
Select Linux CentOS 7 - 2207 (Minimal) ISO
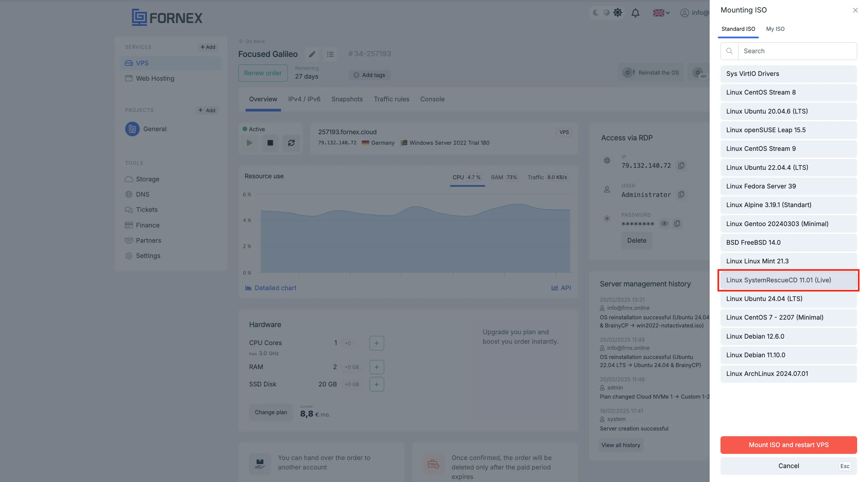[789, 317]
